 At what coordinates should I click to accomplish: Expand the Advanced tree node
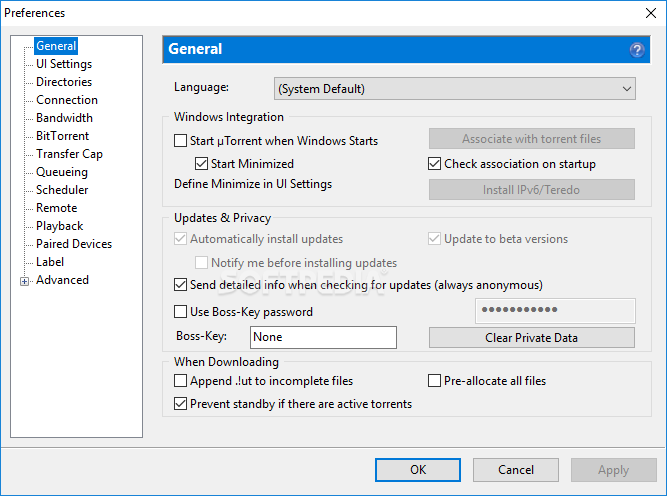pyautogui.click(x=25, y=281)
